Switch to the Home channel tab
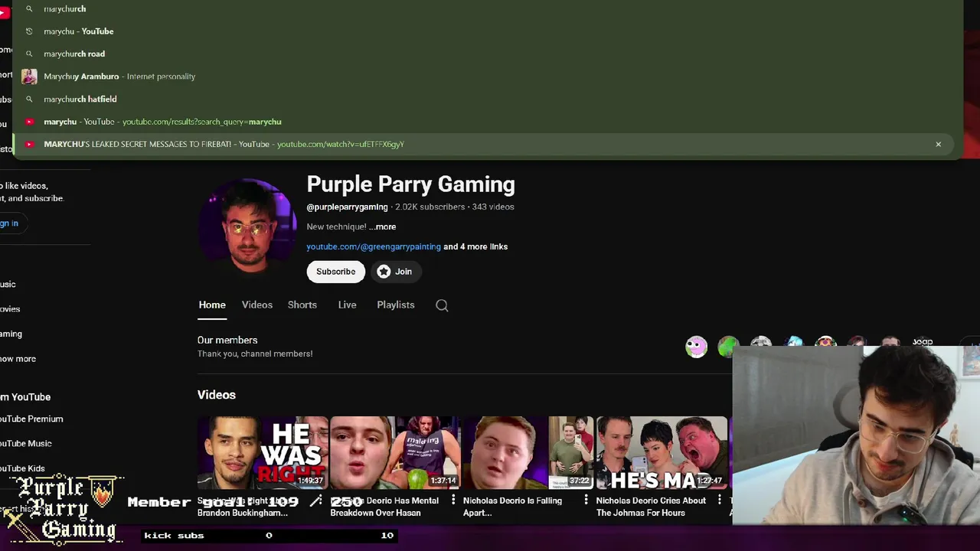Screen dimensions: 980x551 [212, 305]
